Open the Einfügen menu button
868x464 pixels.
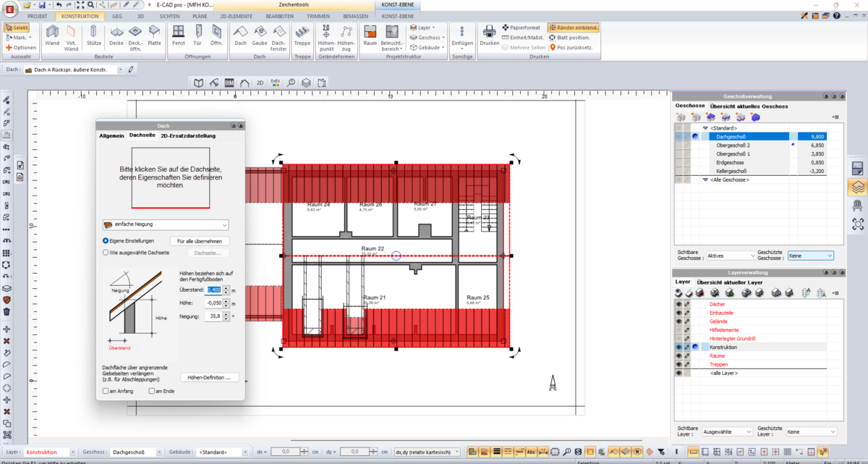(462, 37)
